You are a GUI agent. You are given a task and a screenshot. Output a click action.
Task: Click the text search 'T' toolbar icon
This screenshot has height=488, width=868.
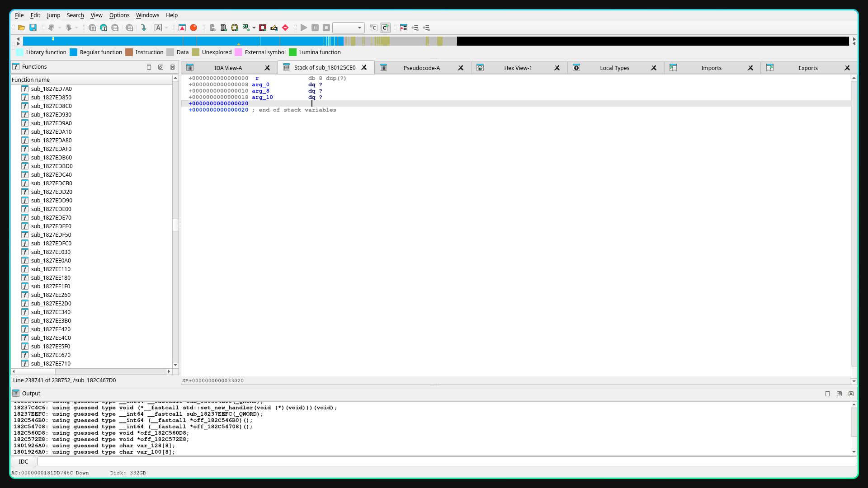coord(104,28)
